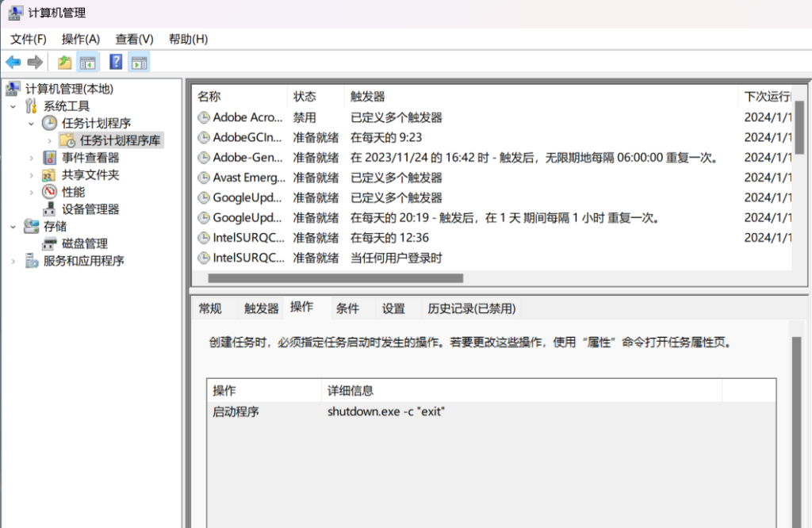
Task: Select the 任务计划程序 clock node
Action: coord(96,123)
